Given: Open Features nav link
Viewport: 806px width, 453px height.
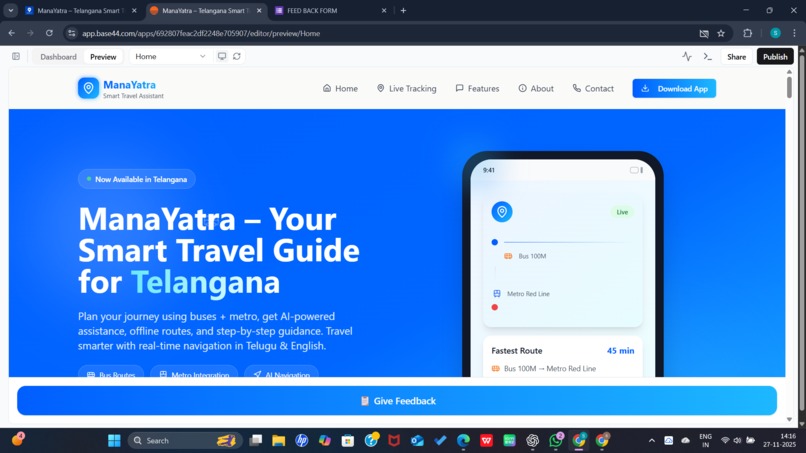Looking at the screenshot, I should 477,88.
